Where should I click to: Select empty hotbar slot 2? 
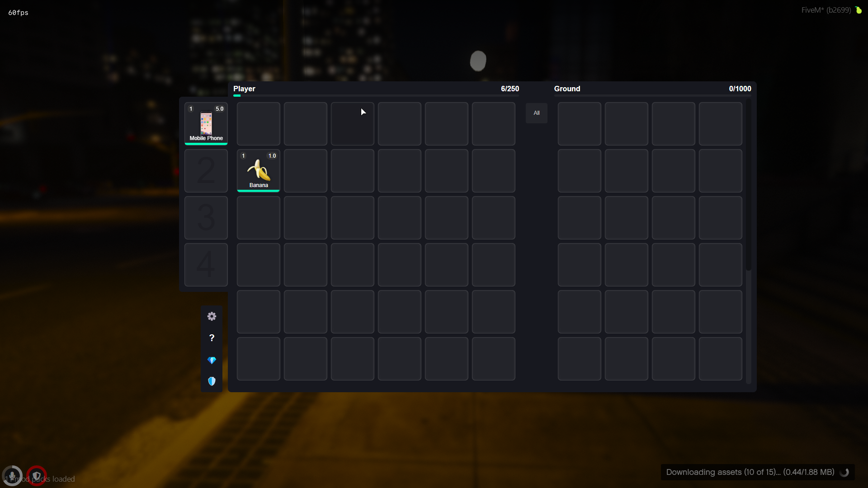click(206, 170)
